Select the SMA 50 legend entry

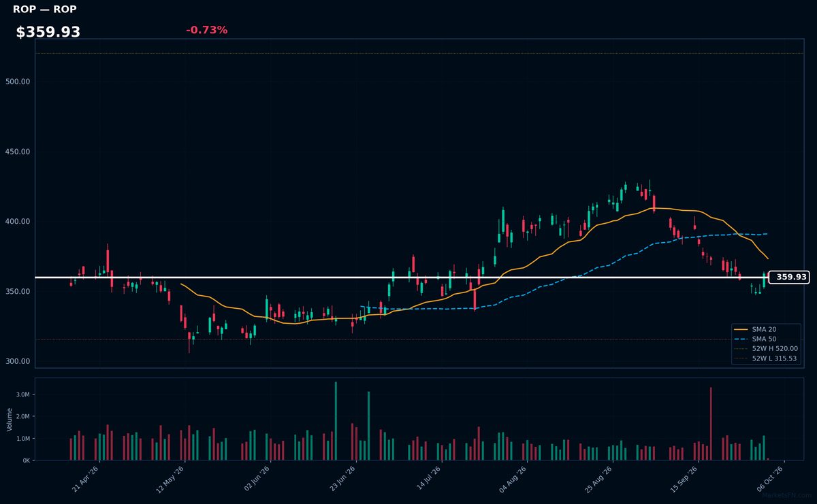pyautogui.click(x=764, y=339)
